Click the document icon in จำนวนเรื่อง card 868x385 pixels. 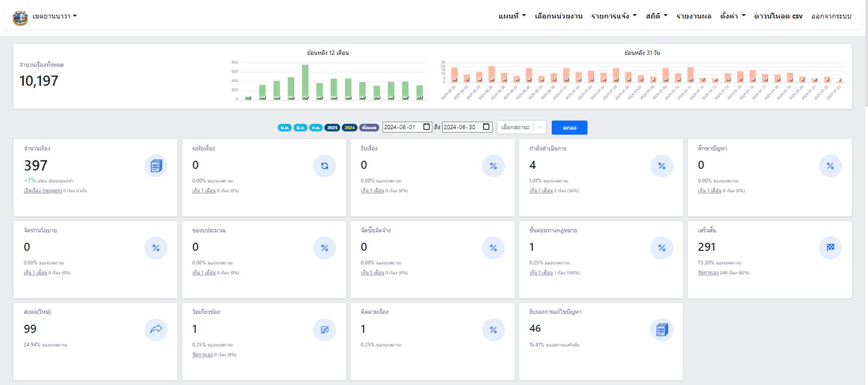(x=156, y=166)
